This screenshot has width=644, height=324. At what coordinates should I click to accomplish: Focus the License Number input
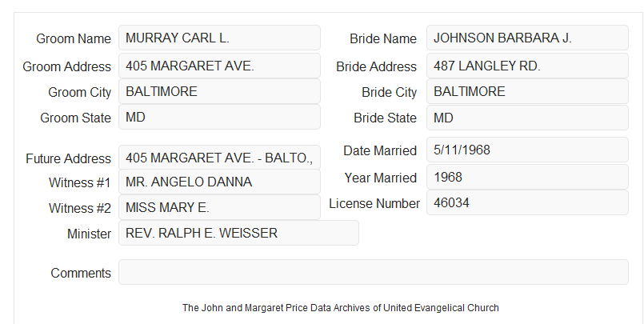click(527, 202)
